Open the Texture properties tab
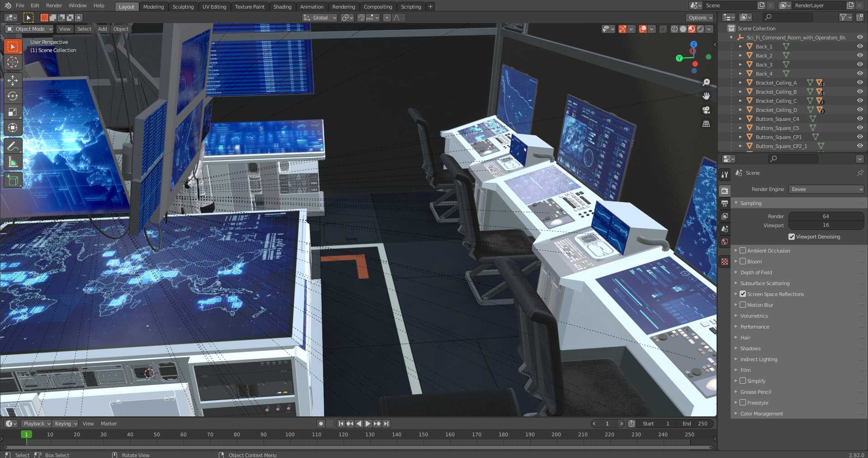Screen dimensions: 868x458 click(725, 262)
